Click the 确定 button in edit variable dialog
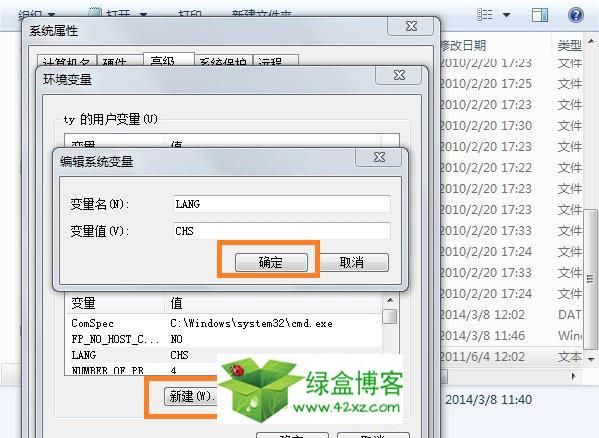Viewport: 599px width, 438px height. pyautogui.click(x=271, y=262)
